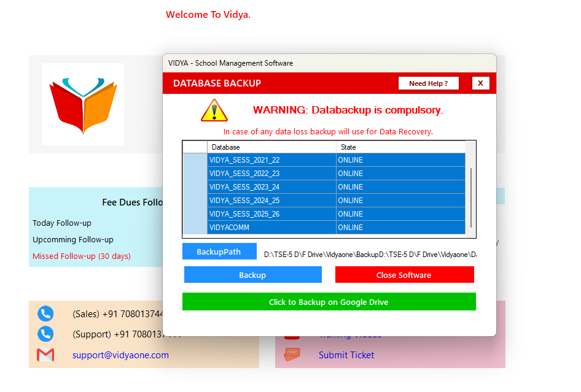Click ONLINE state of VIDYACOMM row
Viewport: 581px width, 392px height.
(x=400, y=227)
